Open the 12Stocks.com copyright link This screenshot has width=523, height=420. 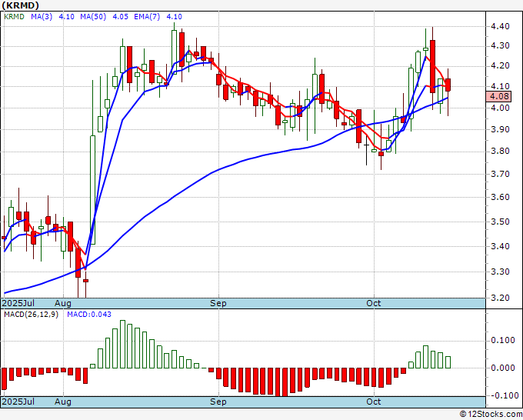pos(491,414)
